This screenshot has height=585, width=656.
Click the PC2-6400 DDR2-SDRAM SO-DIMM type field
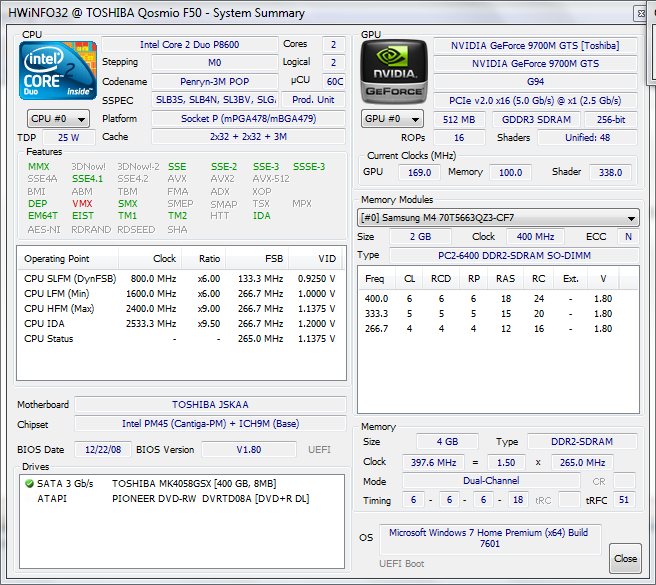point(514,256)
